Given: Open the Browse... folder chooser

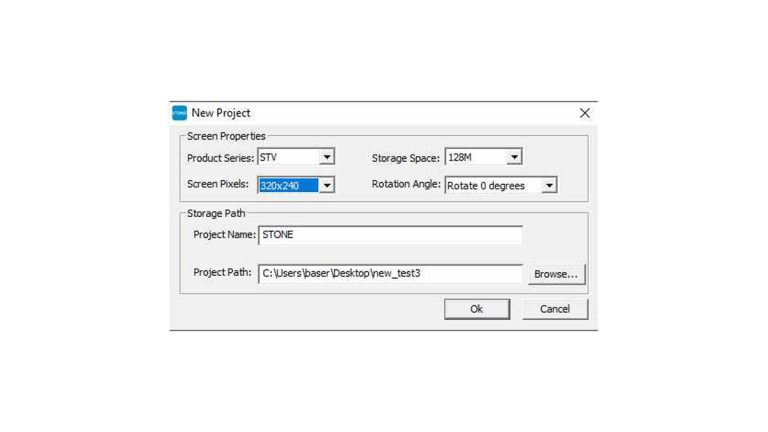Looking at the screenshot, I should 556,274.
